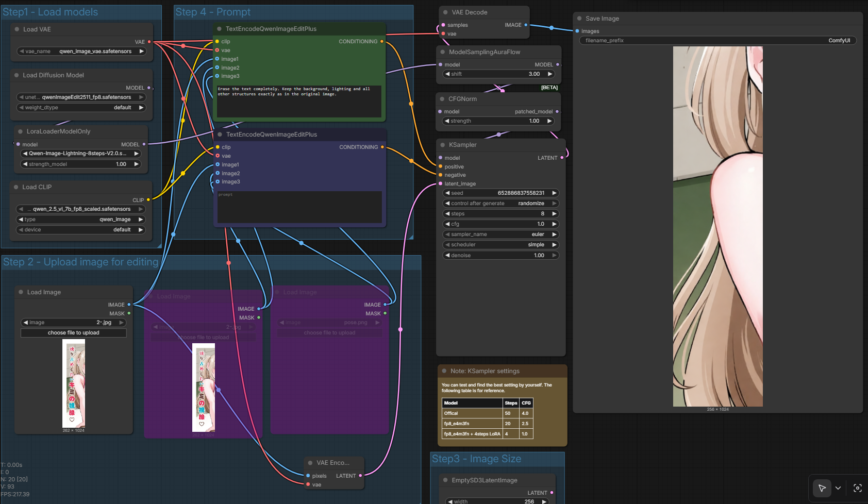The image size is (868, 504).
Task: Click the [BETA] label near ModelSamplingAuraFlow
Action: pyautogui.click(x=549, y=88)
